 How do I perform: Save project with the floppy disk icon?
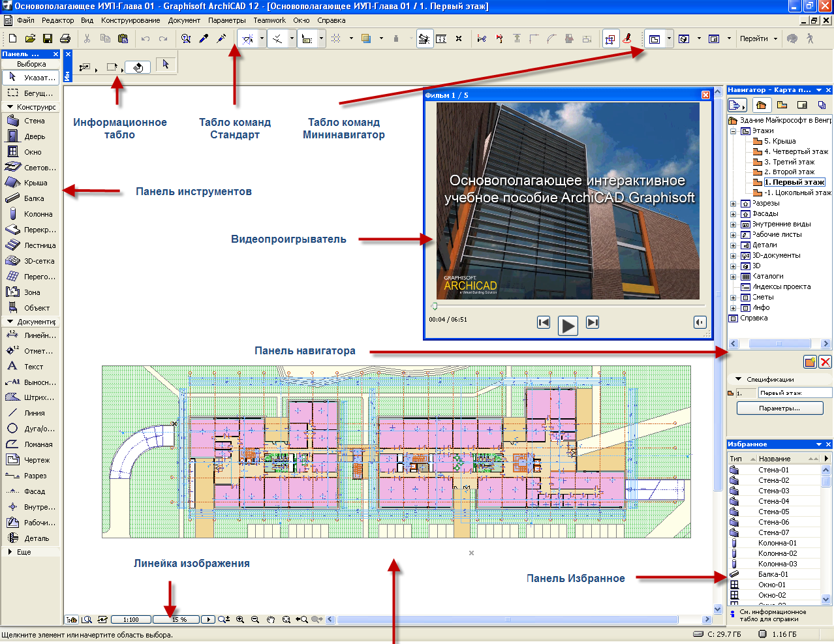point(47,38)
